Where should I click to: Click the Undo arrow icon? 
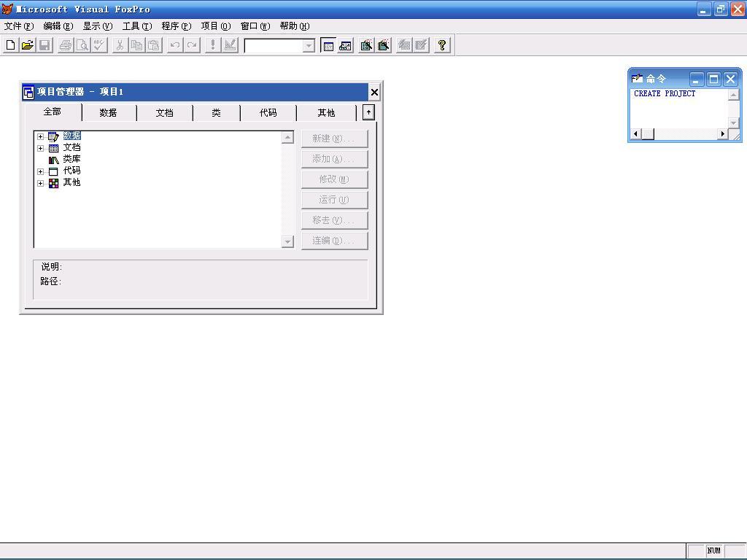pyautogui.click(x=175, y=45)
